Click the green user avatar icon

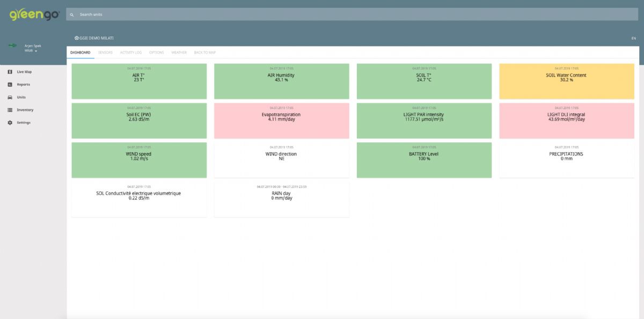tap(12, 46)
